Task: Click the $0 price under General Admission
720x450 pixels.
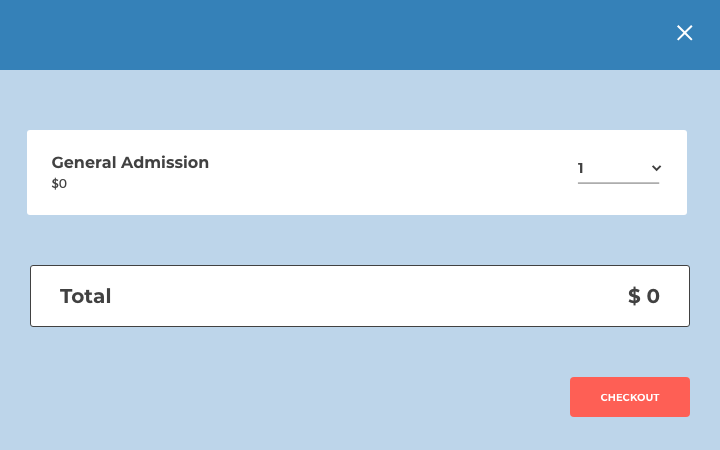Action: tap(59, 184)
